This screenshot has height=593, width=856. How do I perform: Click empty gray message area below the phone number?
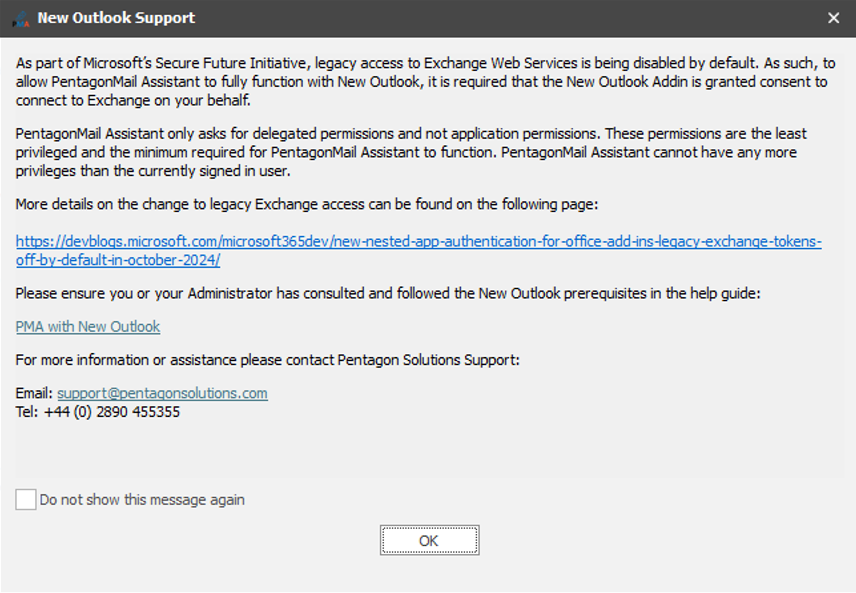[428, 445]
